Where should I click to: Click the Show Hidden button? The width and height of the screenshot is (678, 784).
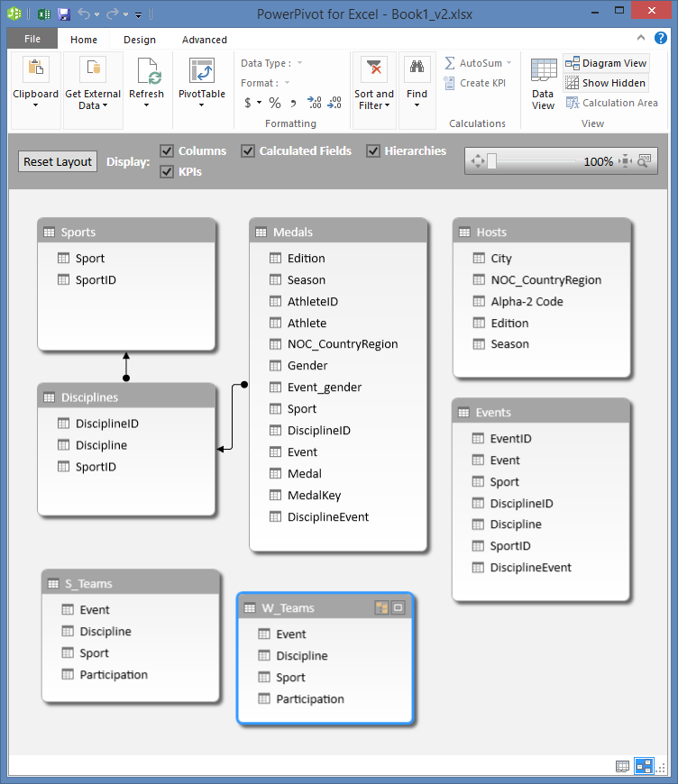click(x=606, y=83)
